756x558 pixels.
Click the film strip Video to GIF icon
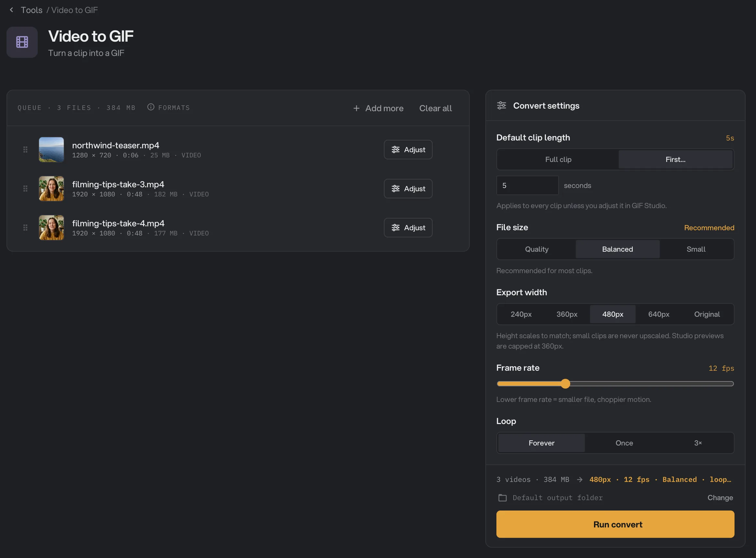click(22, 42)
